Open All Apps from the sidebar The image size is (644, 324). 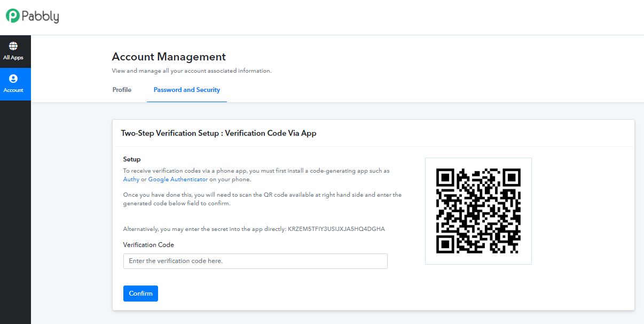click(x=13, y=51)
